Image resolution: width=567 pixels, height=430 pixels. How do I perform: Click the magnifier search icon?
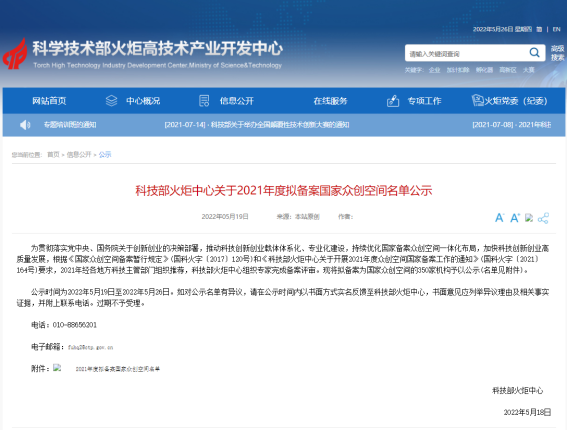click(534, 53)
